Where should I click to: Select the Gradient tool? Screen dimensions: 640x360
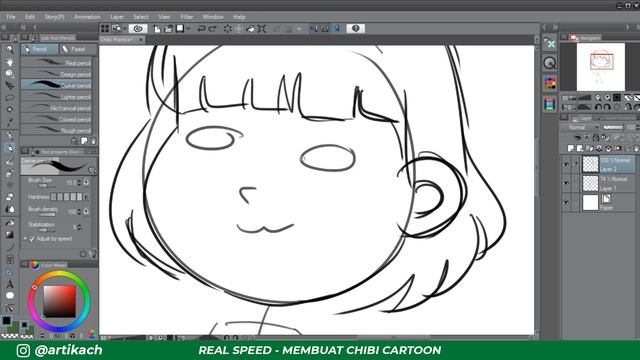tap(10, 235)
